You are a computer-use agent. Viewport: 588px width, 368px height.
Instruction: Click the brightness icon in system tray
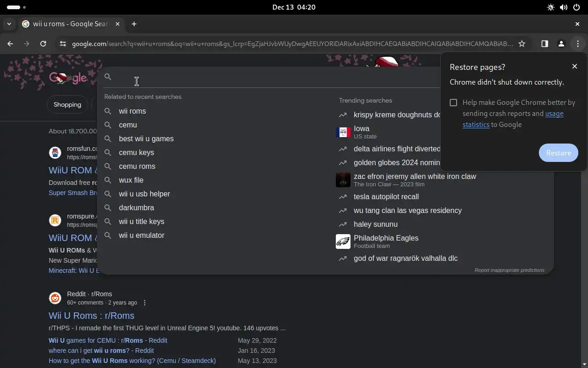pyautogui.click(x=550, y=7)
